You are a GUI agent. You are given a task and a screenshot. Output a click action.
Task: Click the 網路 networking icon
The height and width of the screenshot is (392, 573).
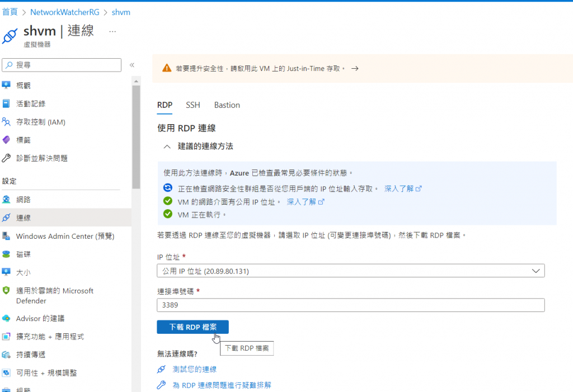pyautogui.click(x=6, y=200)
